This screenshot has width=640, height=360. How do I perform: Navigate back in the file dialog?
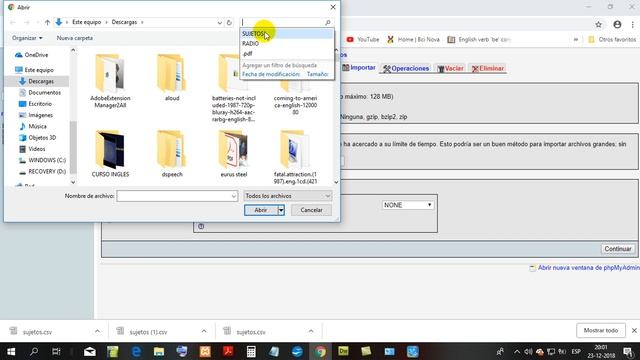(x=13, y=22)
